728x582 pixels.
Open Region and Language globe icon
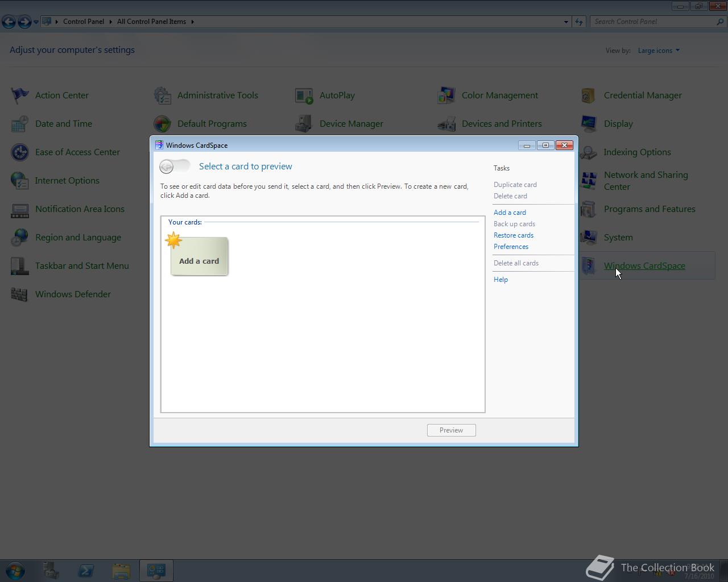coord(20,238)
